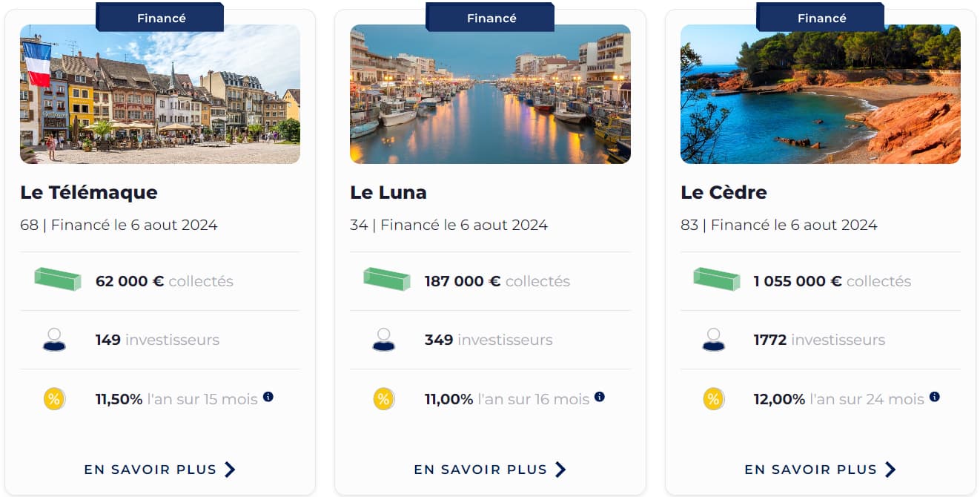980x497 pixels.
Task: Click the Financé badge above Le Luna
Action: click(490, 17)
